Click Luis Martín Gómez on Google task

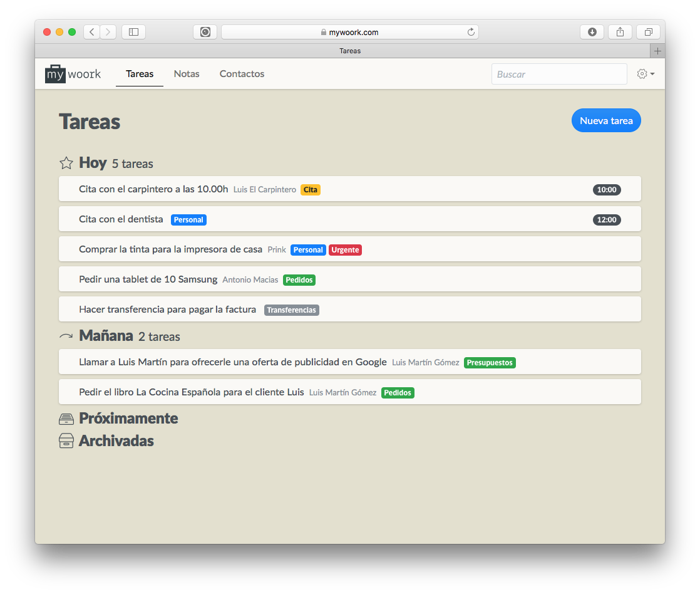coord(425,362)
